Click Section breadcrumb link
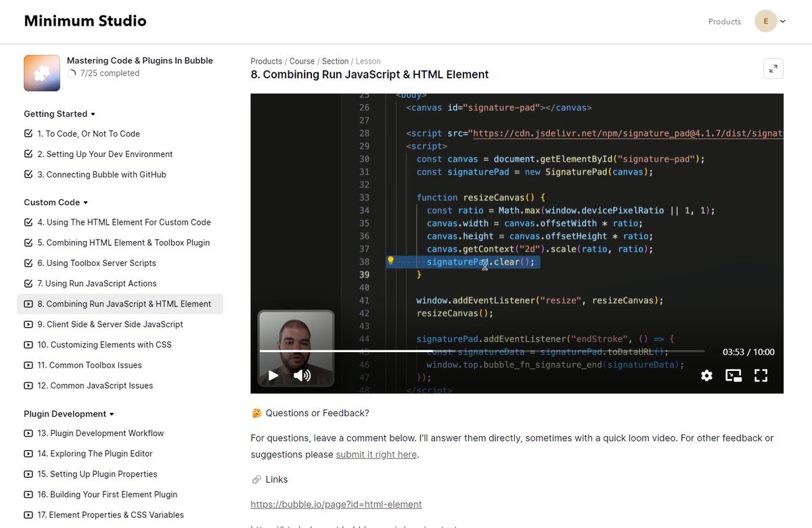 pos(335,61)
